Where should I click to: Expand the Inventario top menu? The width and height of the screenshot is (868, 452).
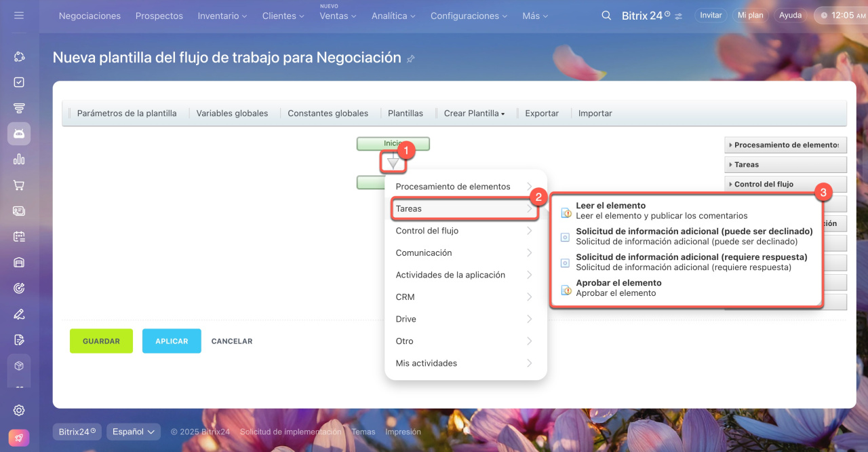pyautogui.click(x=222, y=16)
